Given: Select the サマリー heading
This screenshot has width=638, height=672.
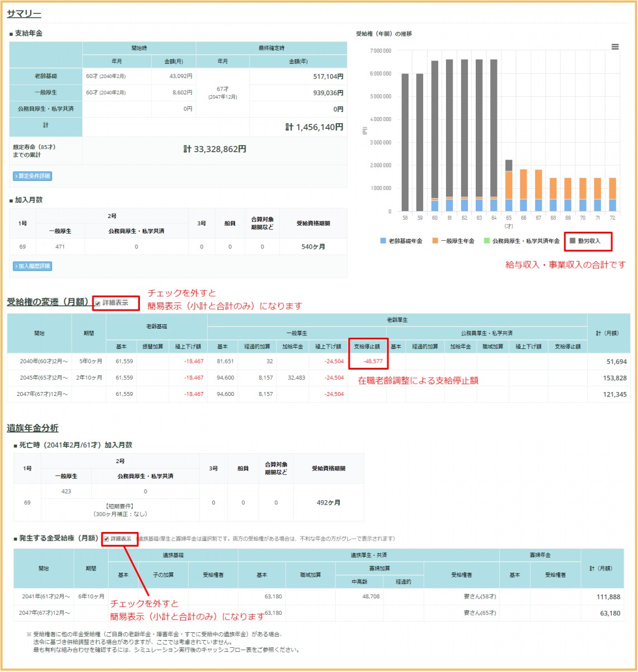Looking at the screenshot, I should pos(24,13).
